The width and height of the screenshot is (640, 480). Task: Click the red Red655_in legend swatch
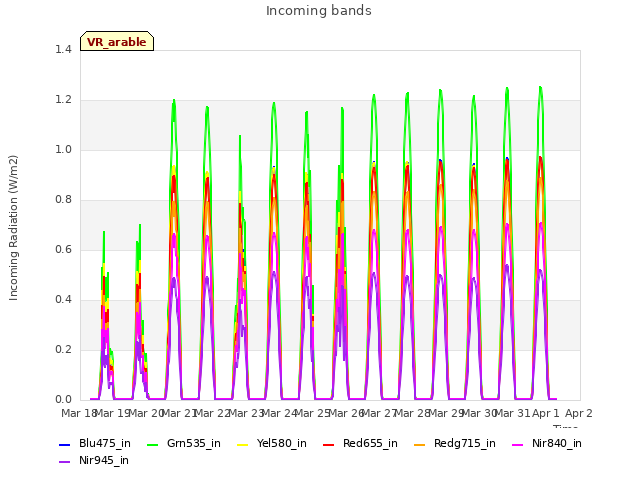click(x=329, y=444)
